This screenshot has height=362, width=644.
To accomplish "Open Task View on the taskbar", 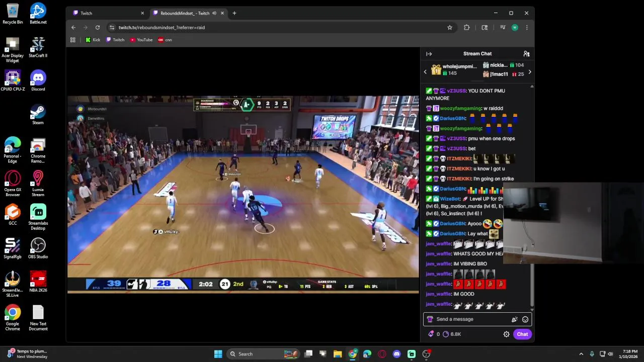I will coord(308,354).
